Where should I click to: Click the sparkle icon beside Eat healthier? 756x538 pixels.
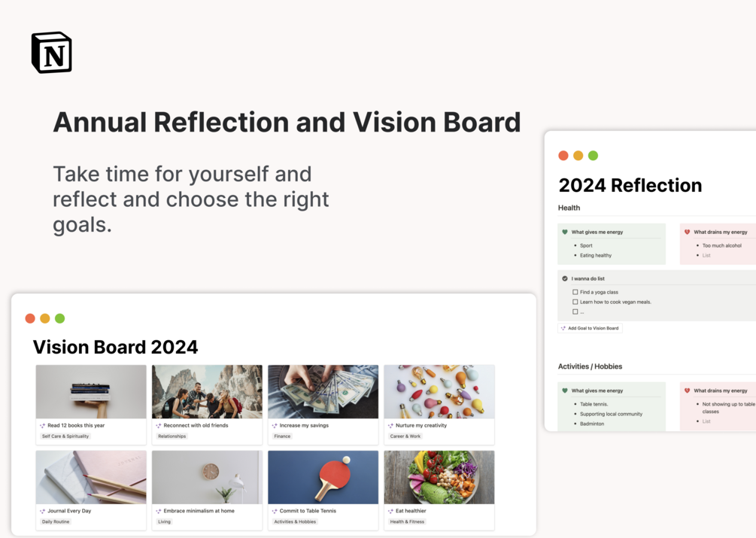[x=390, y=511]
